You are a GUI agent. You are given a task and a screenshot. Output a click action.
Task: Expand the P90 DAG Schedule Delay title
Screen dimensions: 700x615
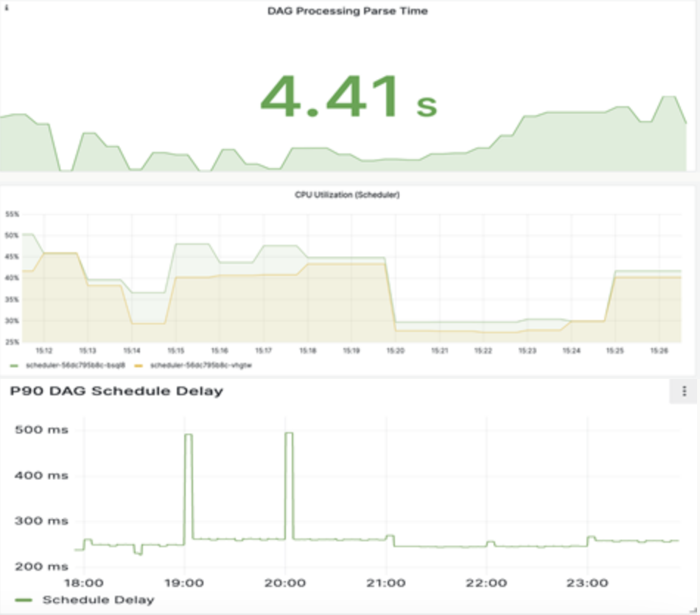pyautogui.click(x=116, y=392)
